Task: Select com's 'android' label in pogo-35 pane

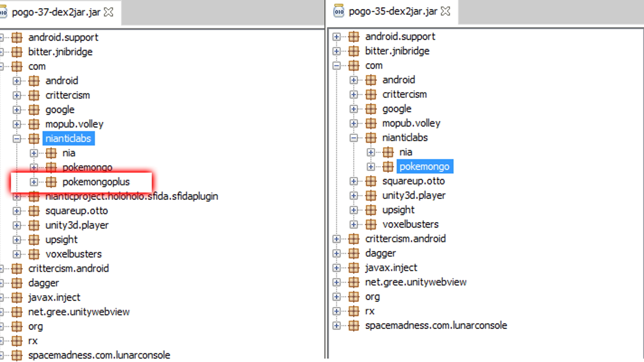Action: [398, 80]
